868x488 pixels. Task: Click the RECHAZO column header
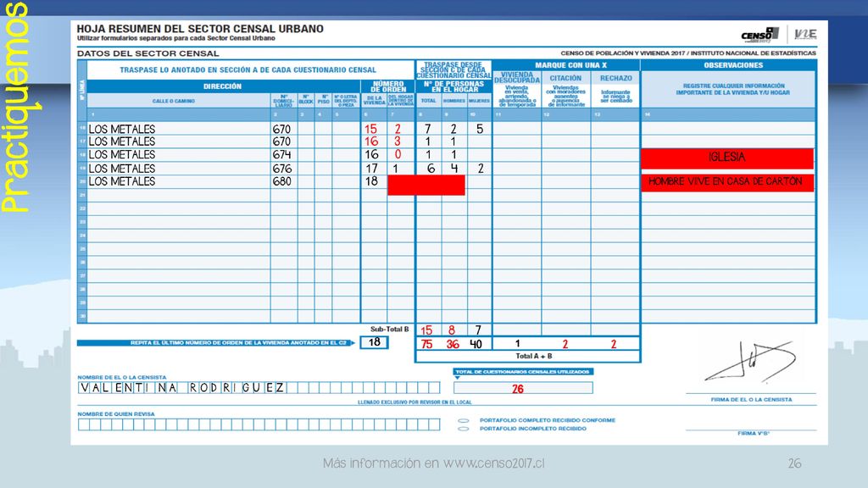[615, 78]
